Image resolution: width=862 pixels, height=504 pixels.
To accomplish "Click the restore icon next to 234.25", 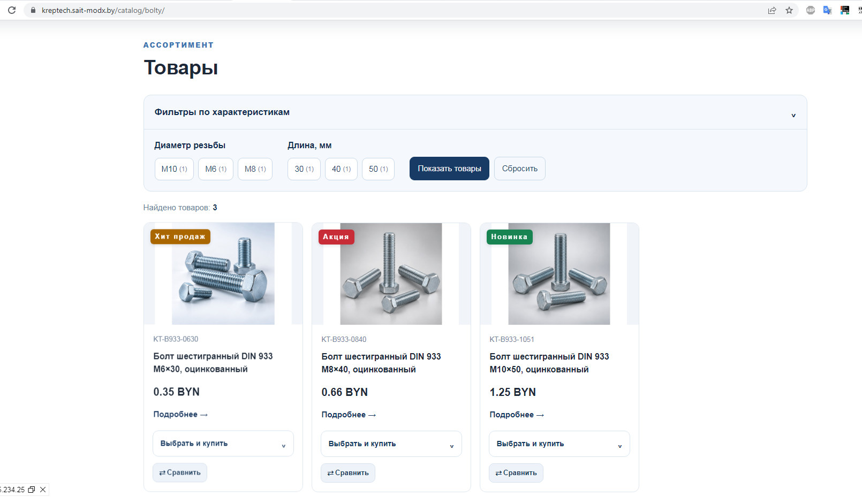I will click(x=32, y=490).
